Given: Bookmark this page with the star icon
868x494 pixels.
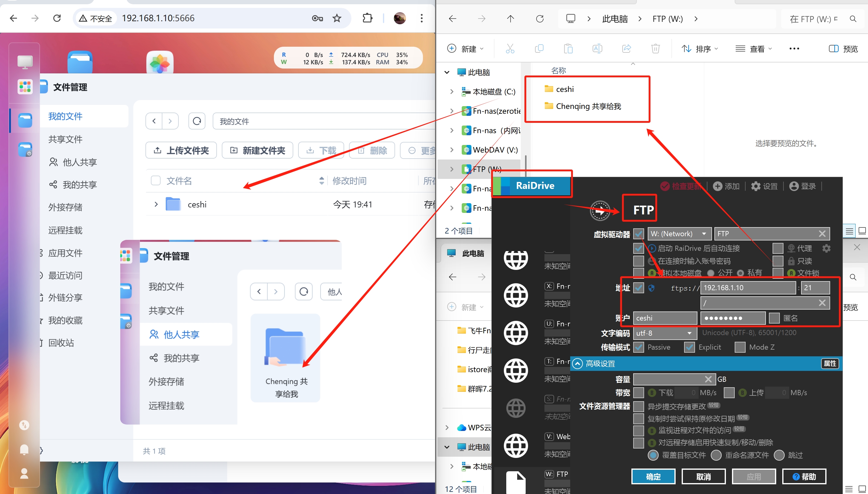Looking at the screenshot, I should coord(337,18).
